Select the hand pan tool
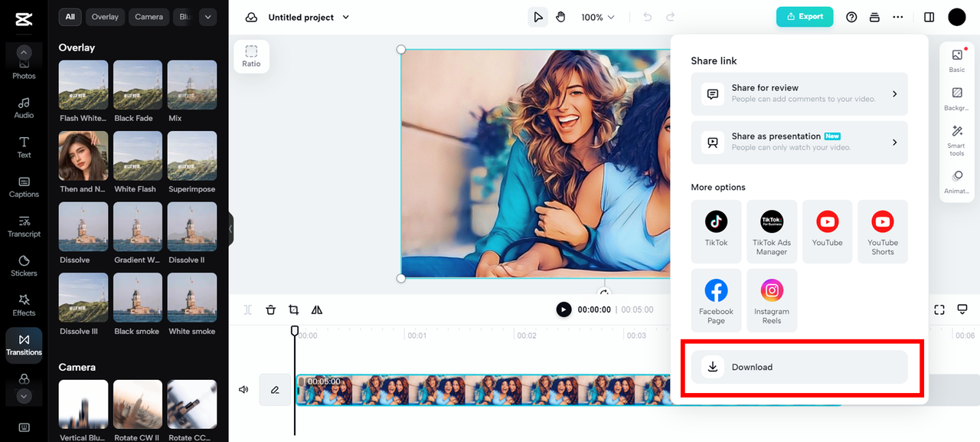The image size is (980, 442). point(560,17)
